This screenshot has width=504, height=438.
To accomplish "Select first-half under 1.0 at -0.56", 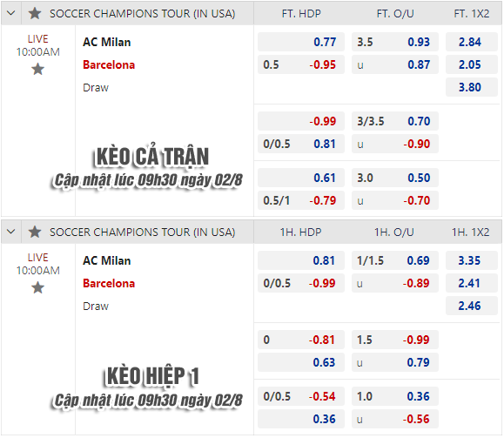I will [x=395, y=419].
